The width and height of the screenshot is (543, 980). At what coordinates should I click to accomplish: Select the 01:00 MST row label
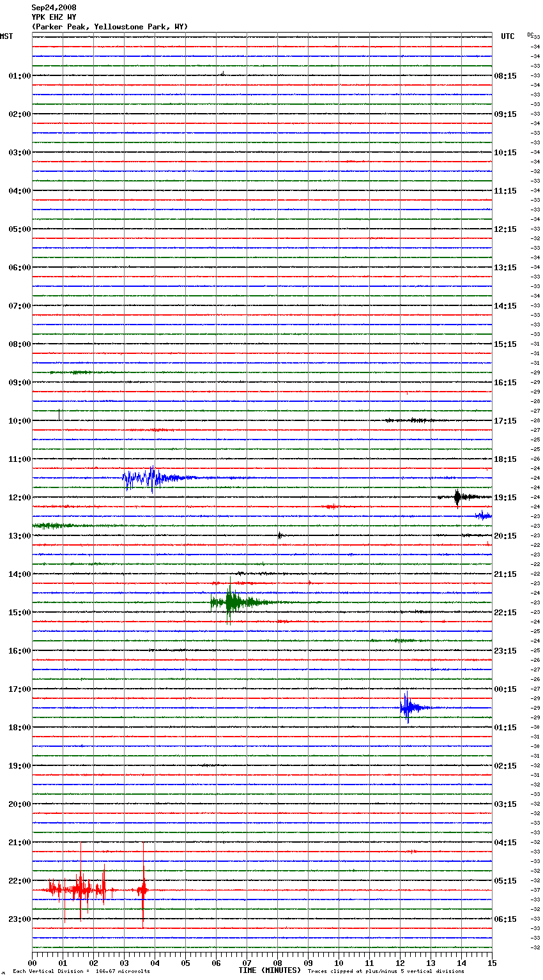20,76
